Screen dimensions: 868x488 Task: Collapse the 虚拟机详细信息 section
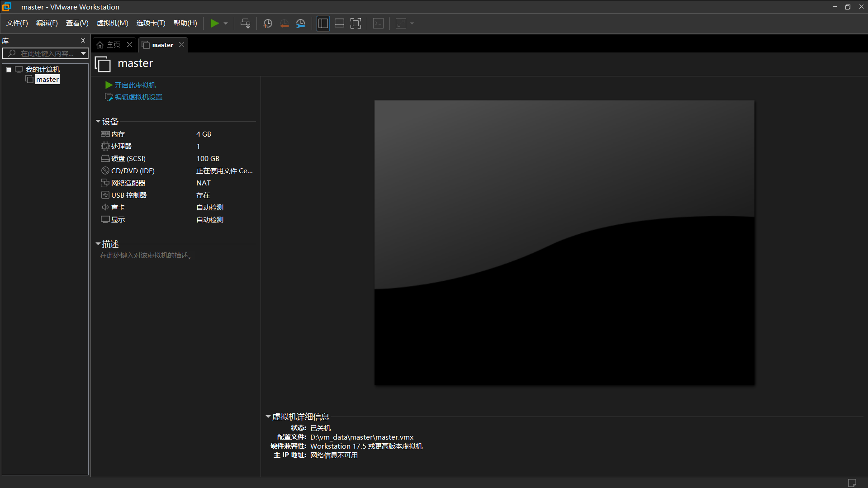pos(268,417)
